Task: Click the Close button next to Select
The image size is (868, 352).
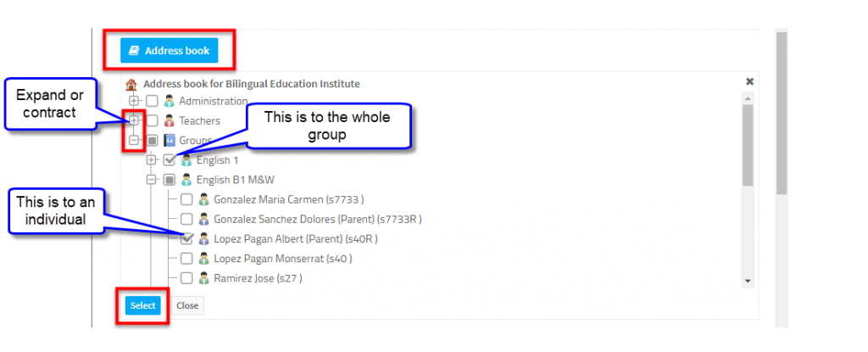Action: [187, 305]
